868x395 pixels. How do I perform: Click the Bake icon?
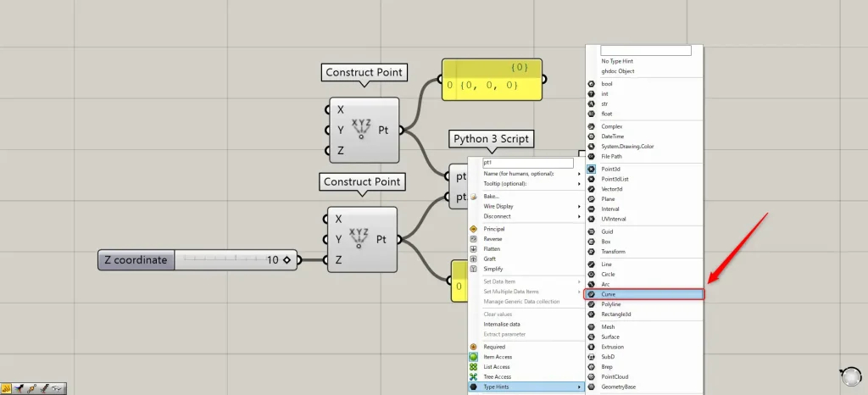pyautogui.click(x=475, y=196)
